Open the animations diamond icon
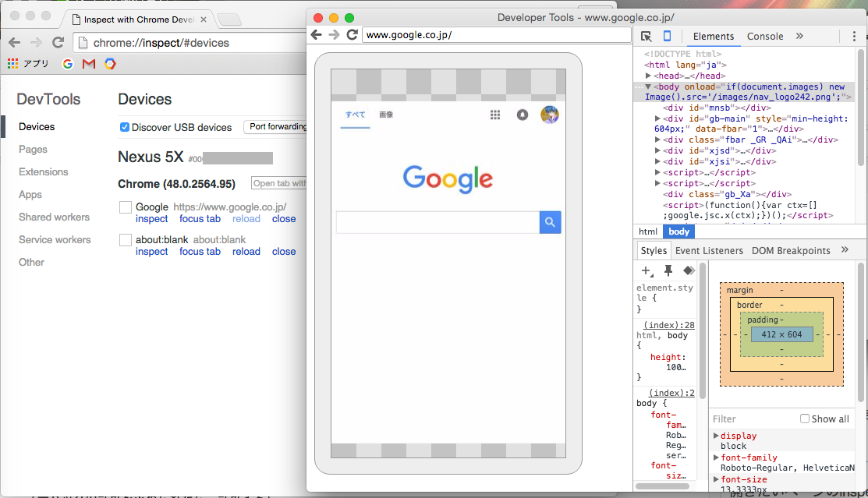This screenshot has height=498, width=868. [689, 270]
